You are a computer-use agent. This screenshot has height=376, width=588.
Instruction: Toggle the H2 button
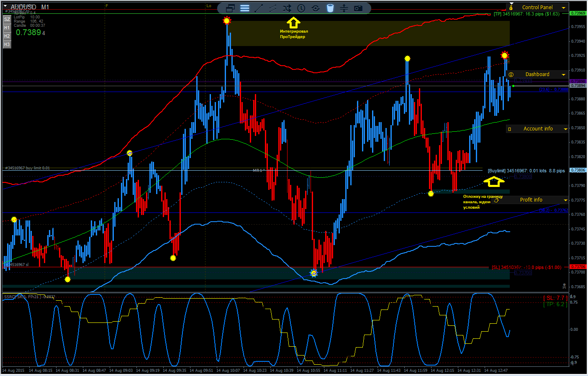point(7,36)
